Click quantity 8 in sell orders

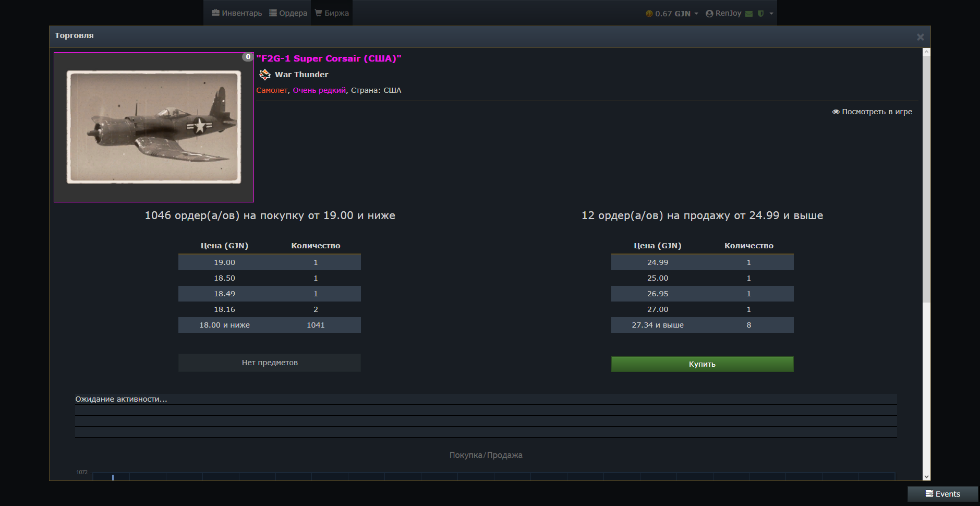[749, 325]
